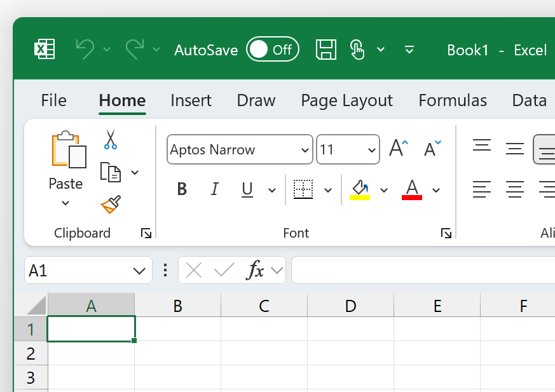Image resolution: width=555 pixels, height=392 pixels.
Task: Open the Formulas tab
Action: pos(452,100)
